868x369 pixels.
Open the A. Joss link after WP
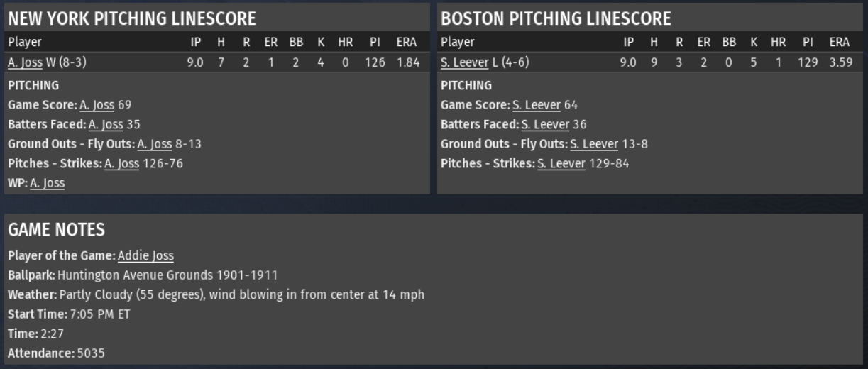pyautogui.click(x=47, y=183)
